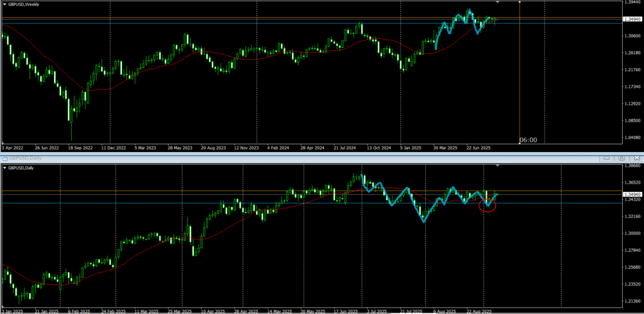Click the 22 Jun 2025 date label
This screenshot has width=644, height=314.
[479, 147]
